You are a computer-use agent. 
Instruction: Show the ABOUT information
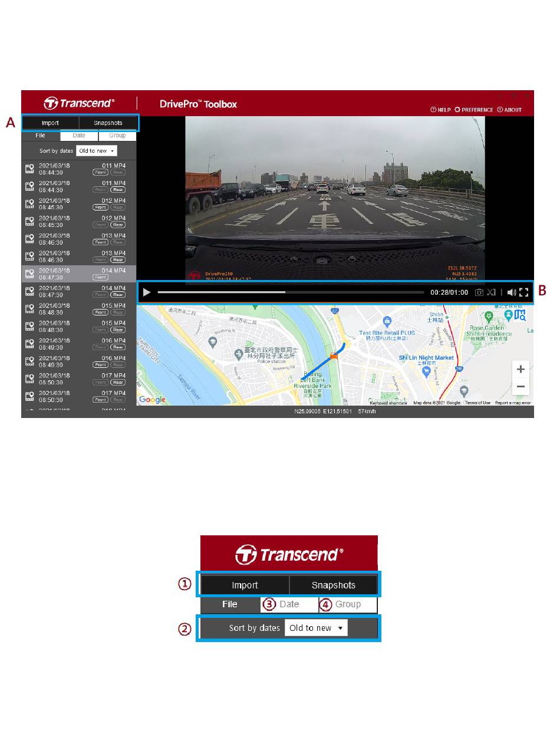509,110
